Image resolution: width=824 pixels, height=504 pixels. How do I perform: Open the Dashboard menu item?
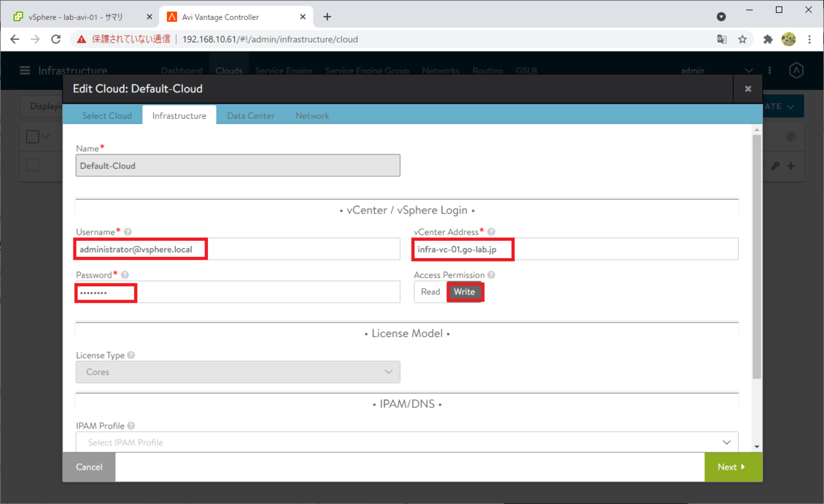pyautogui.click(x=181, y=71)
